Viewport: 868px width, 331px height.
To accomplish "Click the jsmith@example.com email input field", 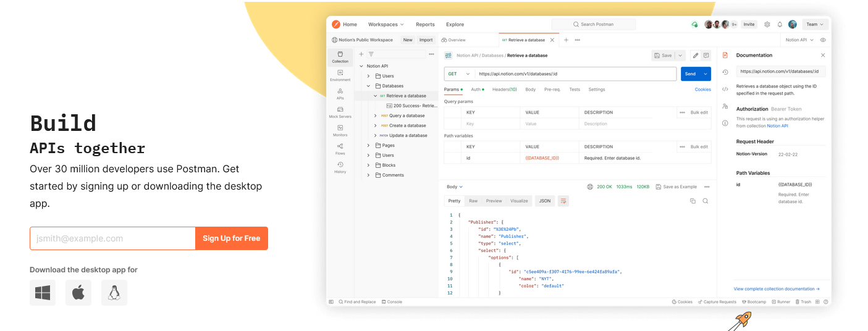I will pyautogui.click(x=112, y=238).
